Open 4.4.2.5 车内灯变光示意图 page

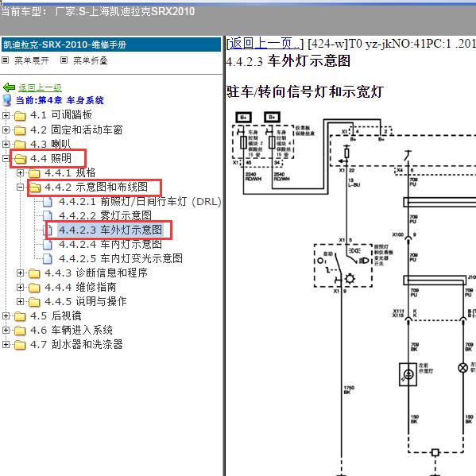tap(121, 258)
